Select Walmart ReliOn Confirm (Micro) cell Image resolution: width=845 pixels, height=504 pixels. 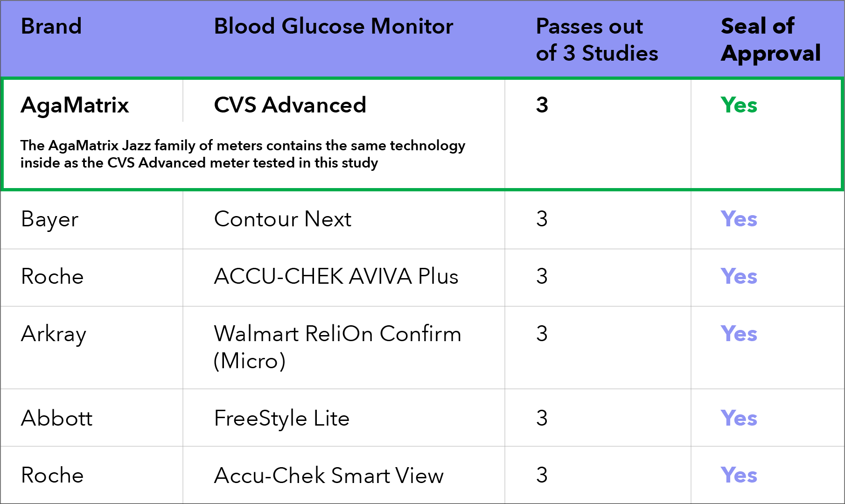337,347
